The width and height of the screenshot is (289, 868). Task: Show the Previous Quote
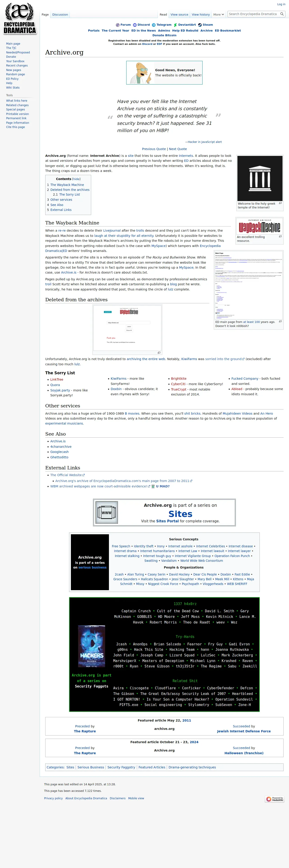pos(154,149)
